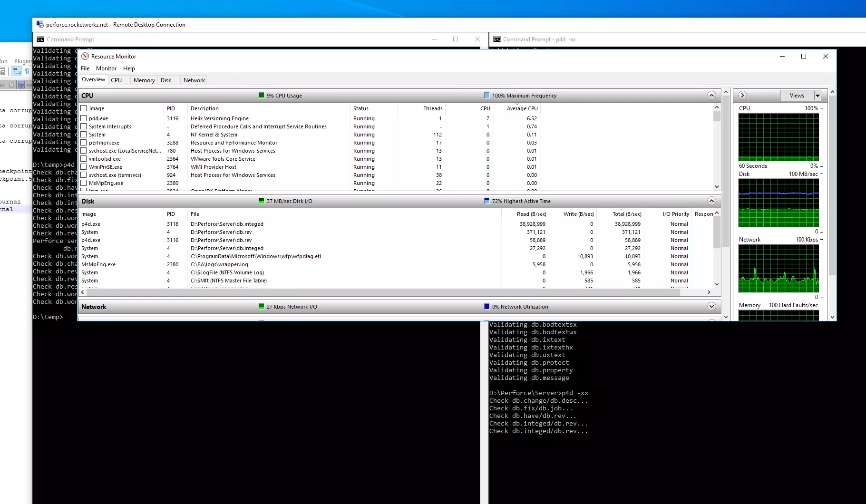Switch to the Memory tab
Image resolution: width=866 pixels, height=504 pixels.
click(144, 80)
